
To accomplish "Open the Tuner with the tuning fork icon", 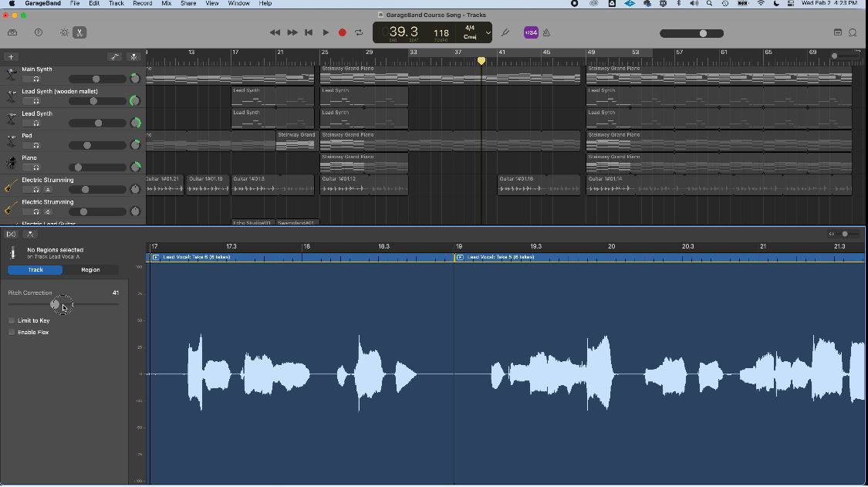I will click(505, 32).
